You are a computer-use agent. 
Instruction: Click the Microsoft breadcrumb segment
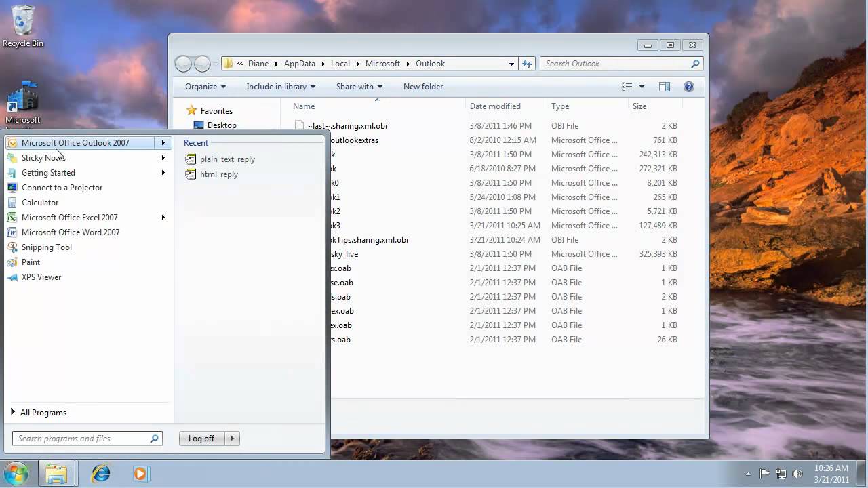(382, 64)
